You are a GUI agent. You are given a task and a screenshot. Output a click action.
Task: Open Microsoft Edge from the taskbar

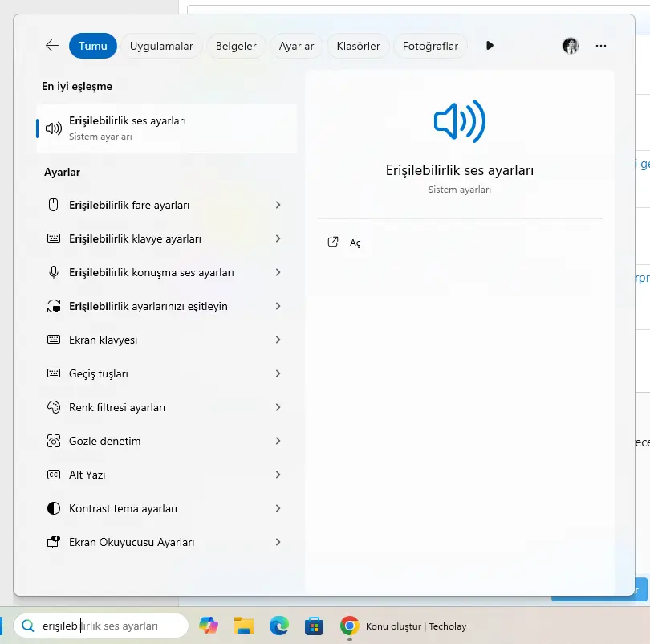click(x=279, y=626)
